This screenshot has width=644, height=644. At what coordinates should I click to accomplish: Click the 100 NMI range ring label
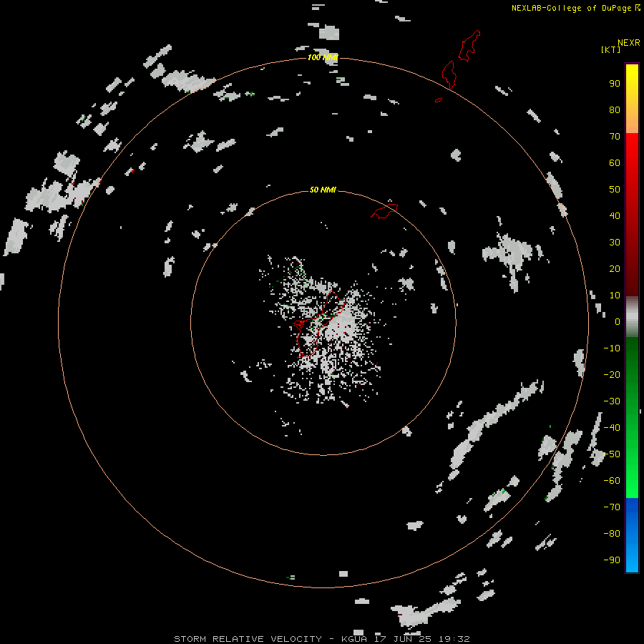click(x=323, y=57)
